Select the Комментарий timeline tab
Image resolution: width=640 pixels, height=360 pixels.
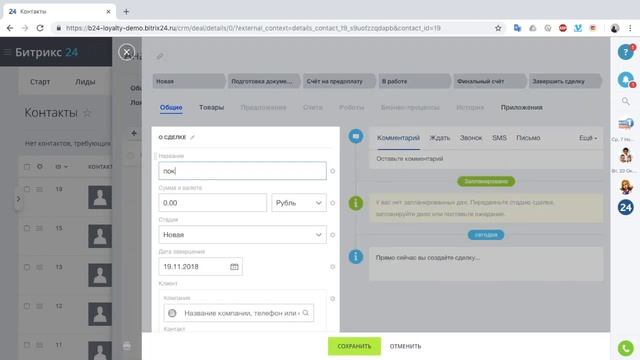398,138
